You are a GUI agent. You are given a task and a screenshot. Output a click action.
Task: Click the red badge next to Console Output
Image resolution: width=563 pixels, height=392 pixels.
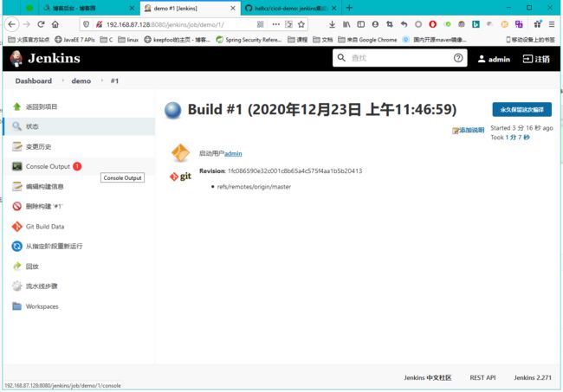77,166
